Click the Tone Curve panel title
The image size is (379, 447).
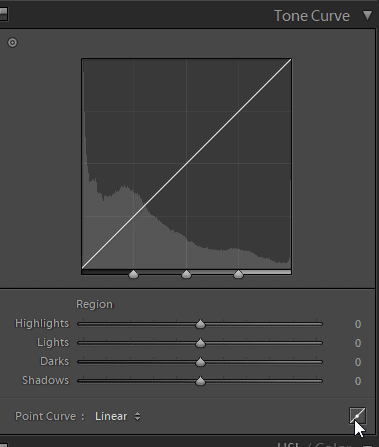click(x=312, y=16)
